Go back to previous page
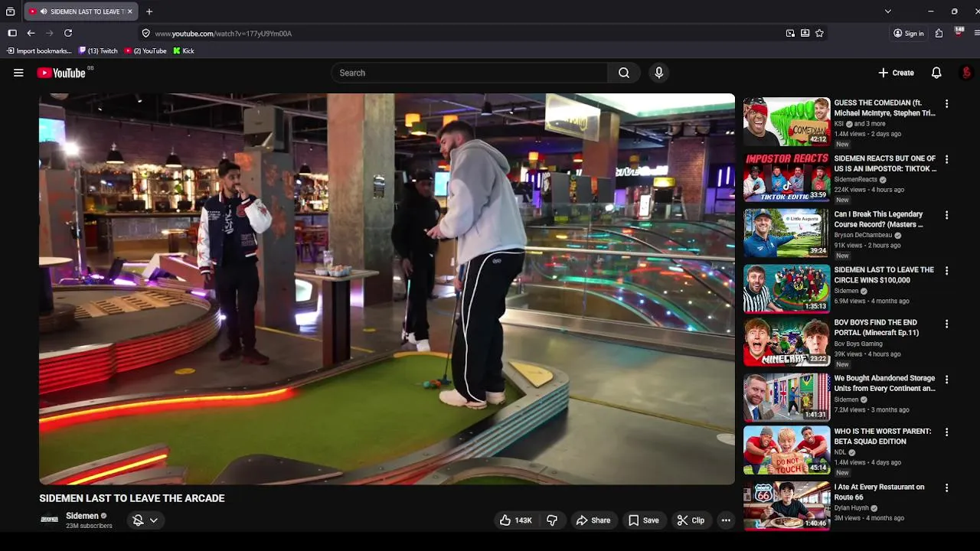 pyautogui.click(x=31, y=34)
